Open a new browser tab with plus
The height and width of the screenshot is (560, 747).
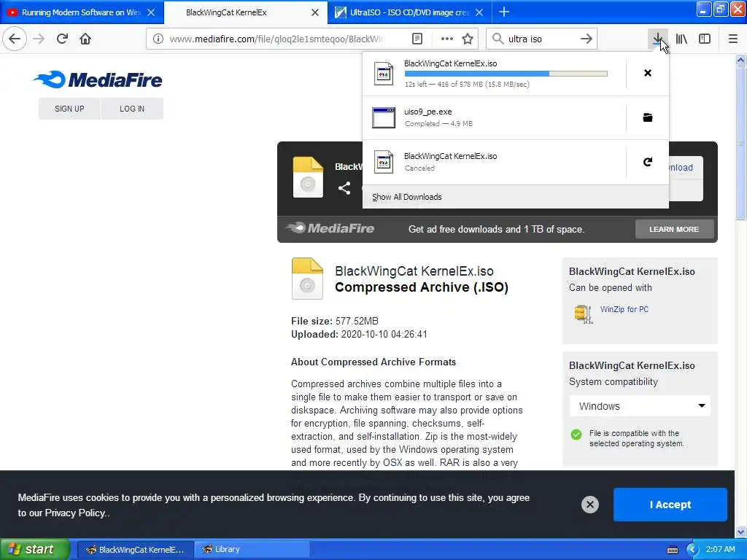503,12
